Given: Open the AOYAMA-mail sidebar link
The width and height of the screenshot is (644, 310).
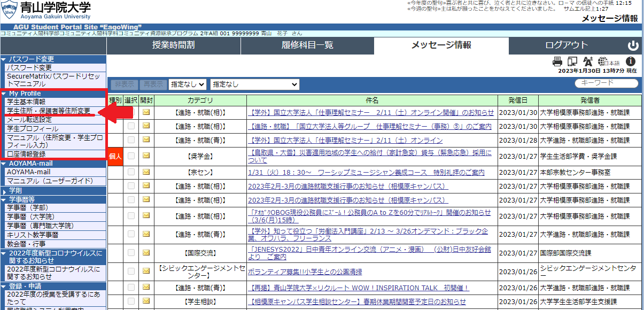Looking at the screenshot, I should point(29,172).
